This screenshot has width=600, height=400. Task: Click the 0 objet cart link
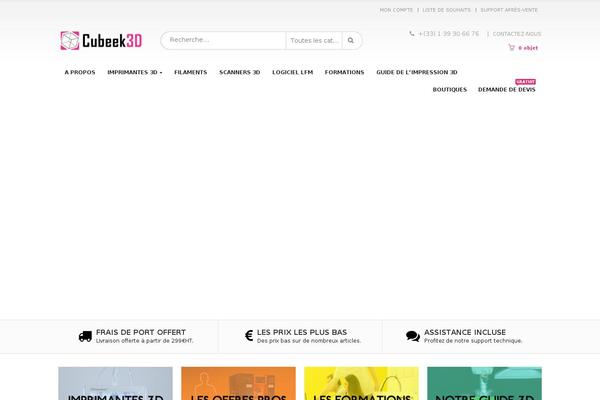[x=528, y=48]
